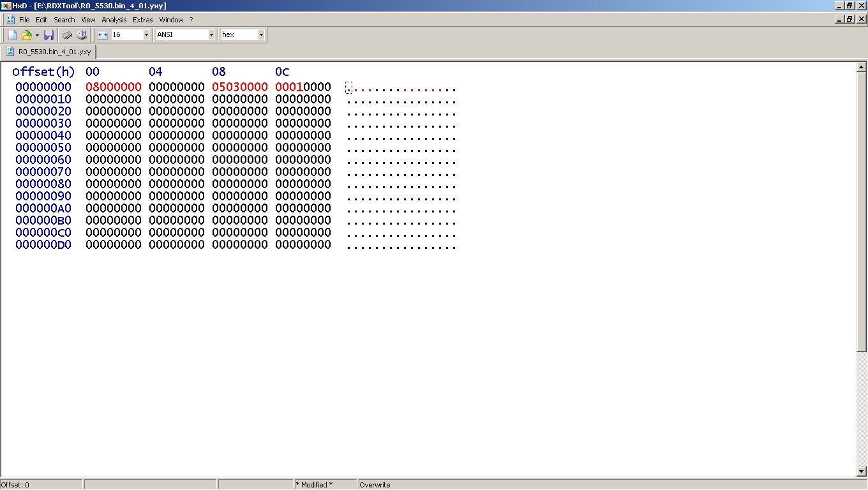Open the Extras menu
The image size is (868, 490).
click(143, 20)
